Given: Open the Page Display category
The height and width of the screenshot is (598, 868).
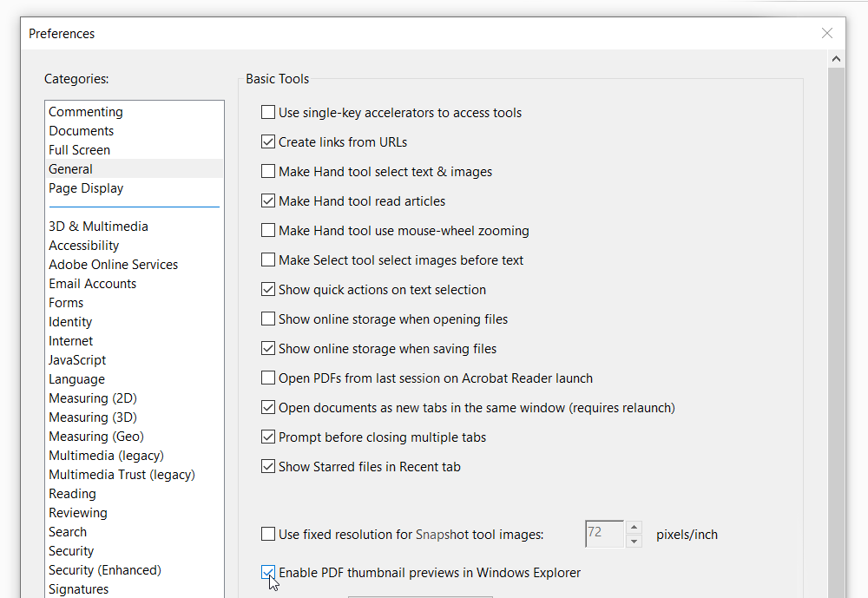Looking at the screenshot, I should [86, 188].
